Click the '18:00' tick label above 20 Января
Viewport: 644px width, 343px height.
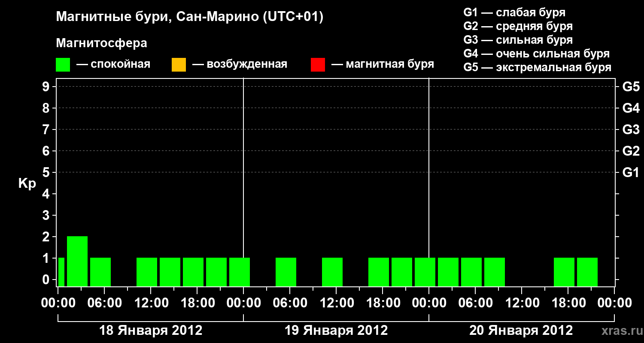568,303
